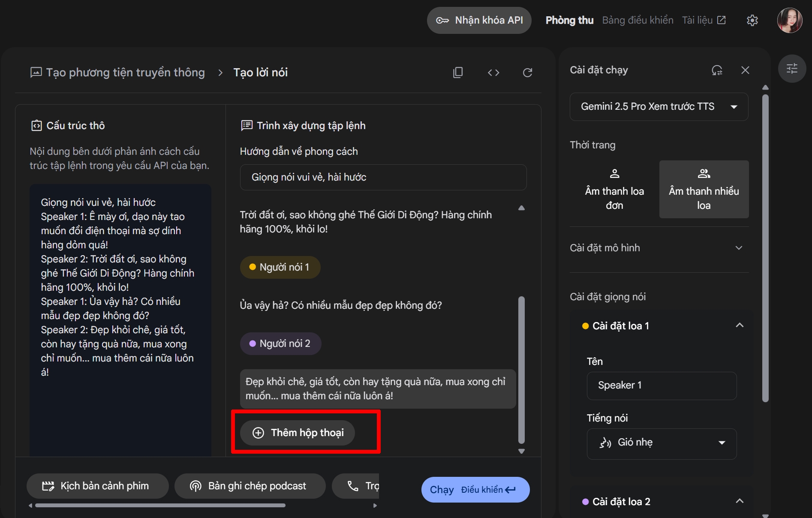Click the reset run settings icon
This screenshot has height=518, width=812.
coord(717,70)
